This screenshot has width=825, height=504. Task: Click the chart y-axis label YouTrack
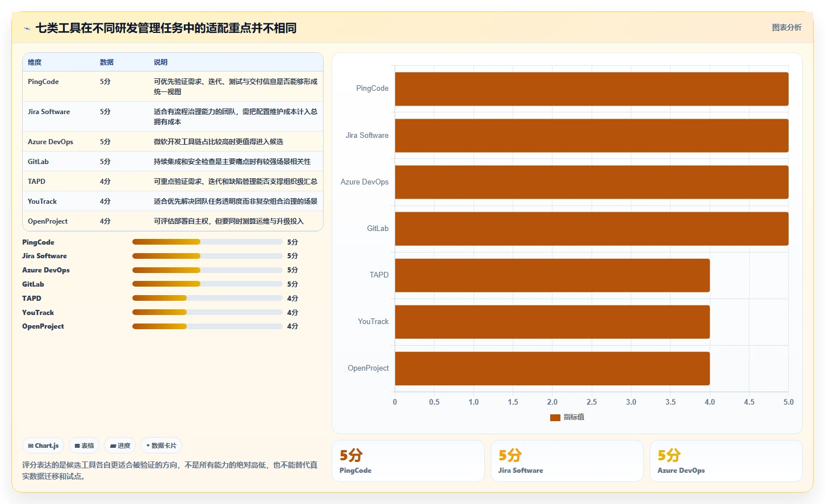click(x=373, y=322)
